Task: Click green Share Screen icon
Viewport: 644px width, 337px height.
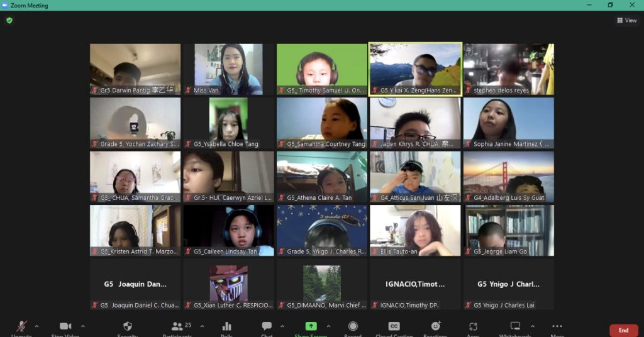Action: coord(311,326)
